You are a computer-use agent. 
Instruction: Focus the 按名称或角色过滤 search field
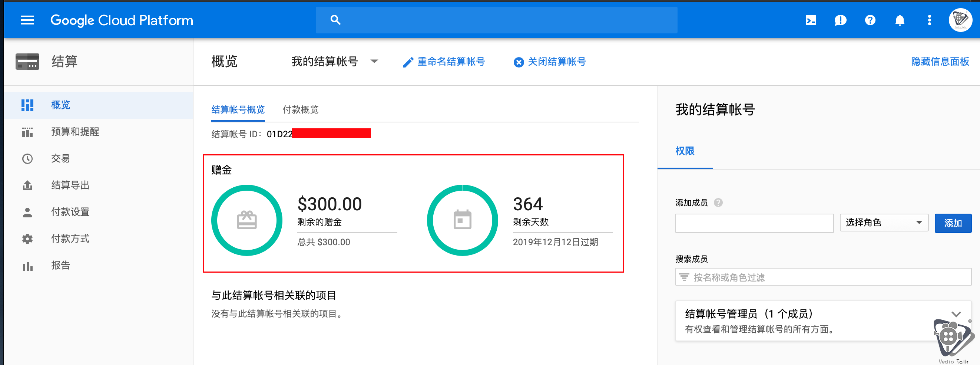[x=823, y=277]
